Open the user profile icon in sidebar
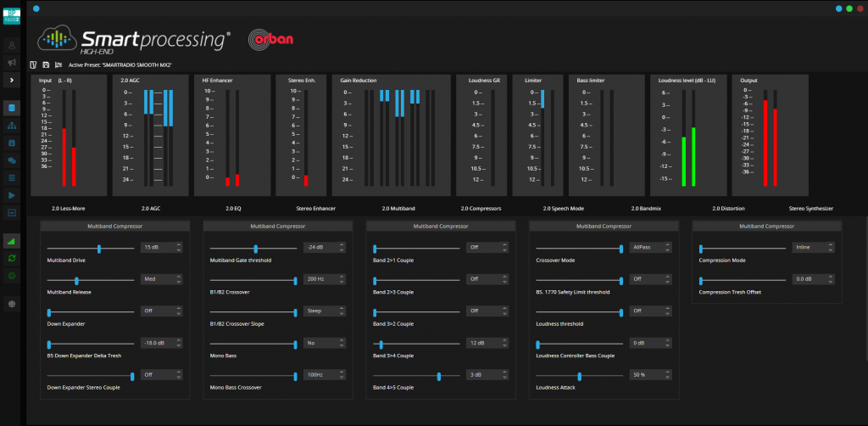The height and width of the screenshot is (426, 868). 12,46
